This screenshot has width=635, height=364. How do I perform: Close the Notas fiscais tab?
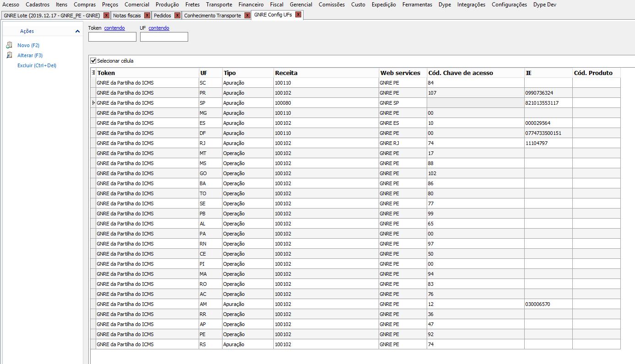pyautogui.click(x=147, y=15)
